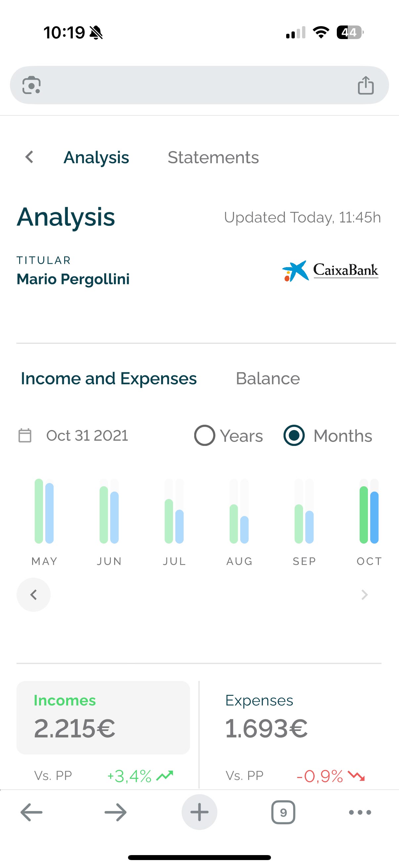
Task: Show previous months with left chevron button
Action: [34, 595]
